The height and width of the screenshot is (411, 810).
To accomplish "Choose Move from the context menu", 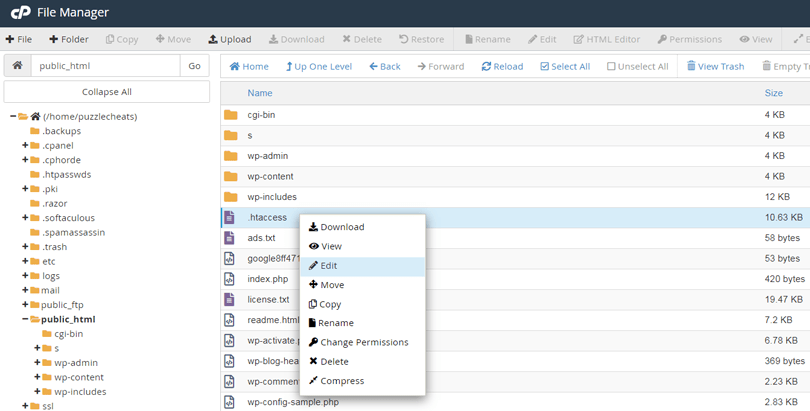I will coord(363,285).
